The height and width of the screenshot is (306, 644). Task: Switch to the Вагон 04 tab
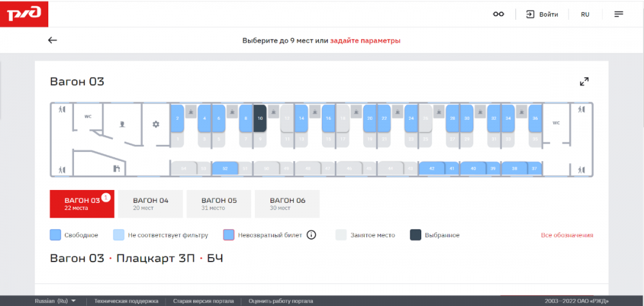click(x=150, y=204)
